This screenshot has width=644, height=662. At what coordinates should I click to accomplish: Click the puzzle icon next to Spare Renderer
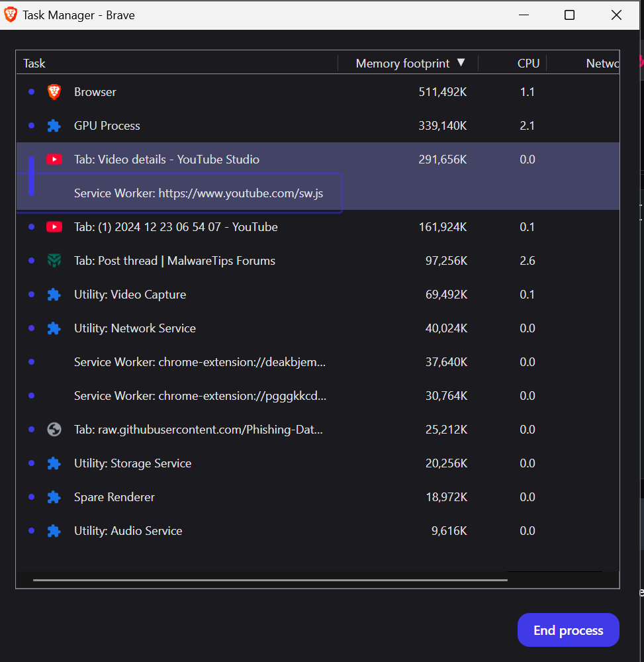coord(54,497)
